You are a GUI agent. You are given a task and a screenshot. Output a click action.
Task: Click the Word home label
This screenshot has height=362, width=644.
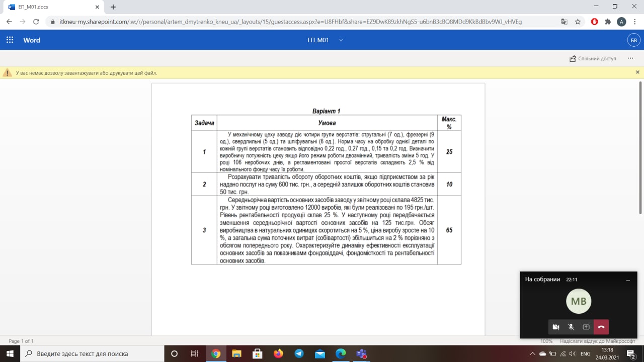[x=32, y=40]
